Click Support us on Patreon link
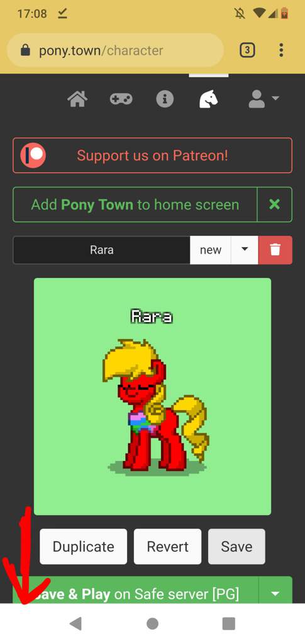305x644 pixels. tap(152, 156)
